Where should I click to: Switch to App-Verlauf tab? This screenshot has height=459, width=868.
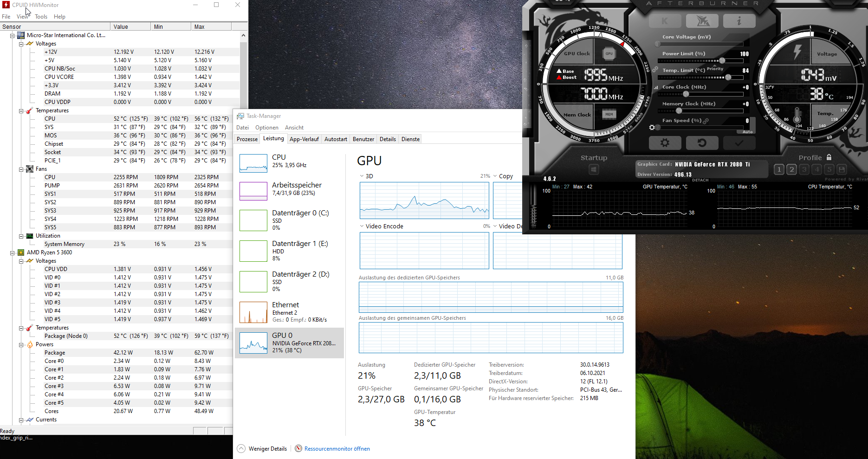[304, 139]
